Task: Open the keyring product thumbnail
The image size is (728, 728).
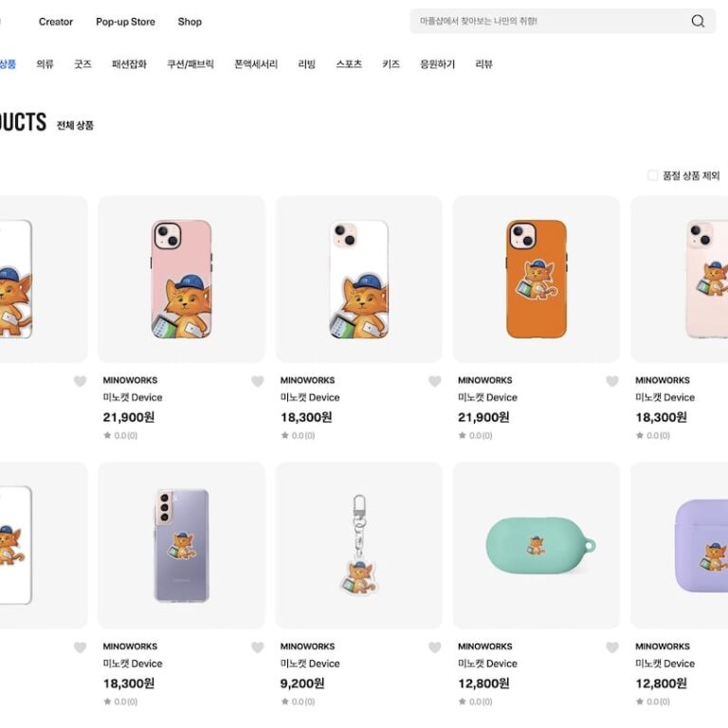Action: tap(358, 545)
